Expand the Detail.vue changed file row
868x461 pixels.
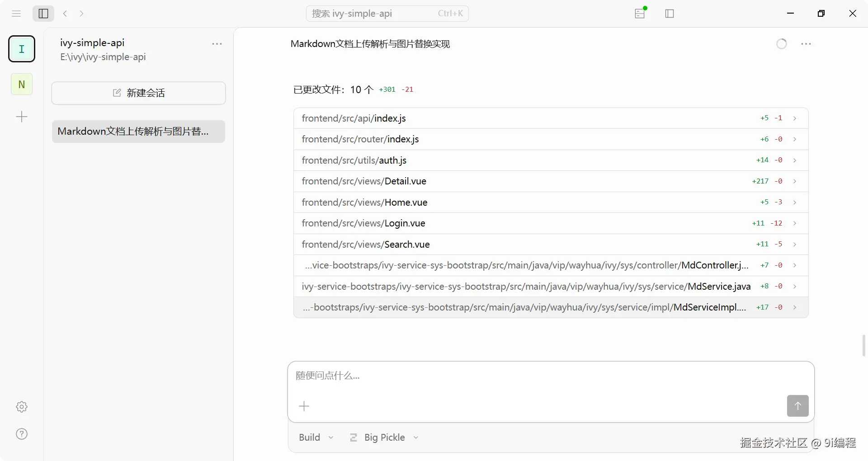(551, 181)
